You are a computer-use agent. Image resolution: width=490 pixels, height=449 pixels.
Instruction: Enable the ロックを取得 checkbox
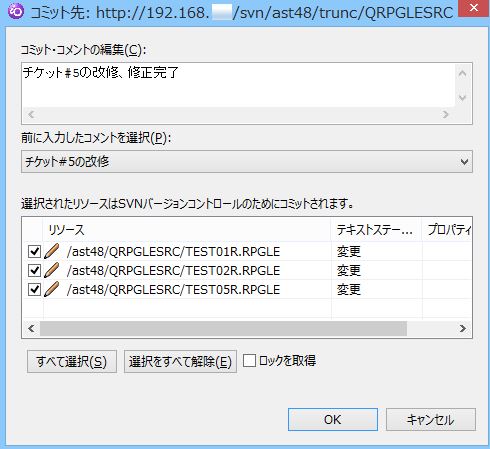click(x=249, y=361)
